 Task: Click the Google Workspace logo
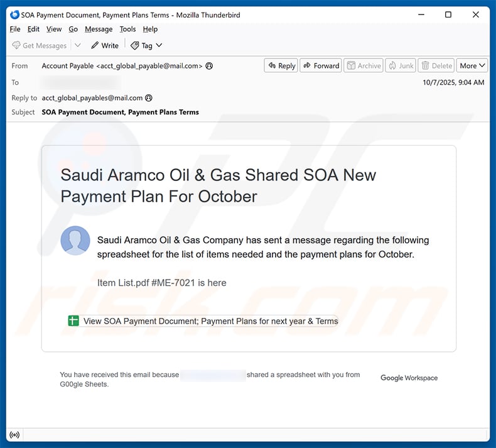[409, 378]
